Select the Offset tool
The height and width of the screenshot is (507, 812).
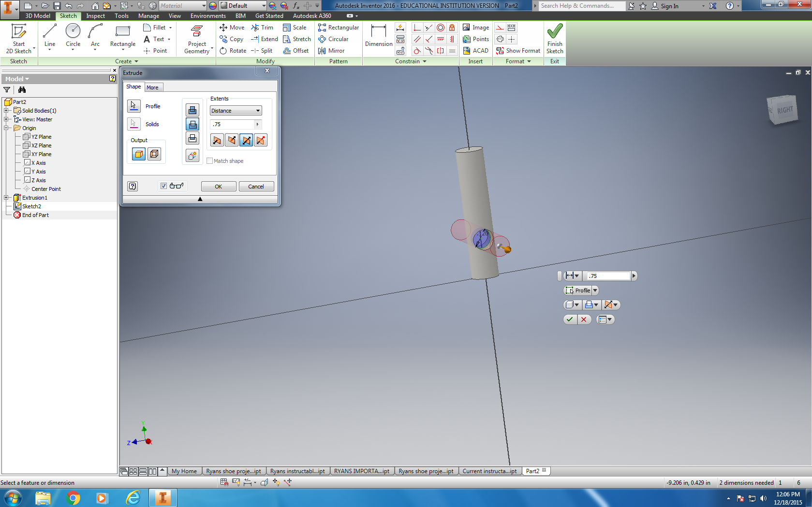tap(295, 51)
